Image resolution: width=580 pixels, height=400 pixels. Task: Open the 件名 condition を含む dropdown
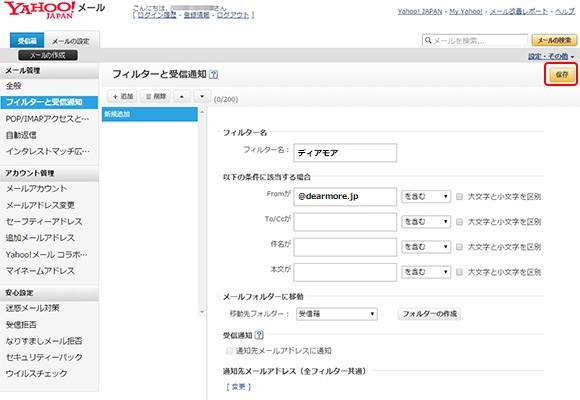click(x=426, y=247)
